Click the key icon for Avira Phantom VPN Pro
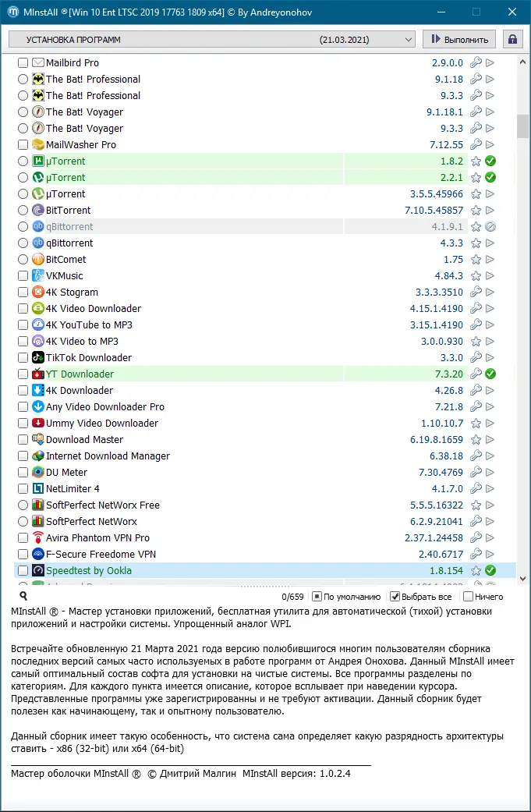531x812 pixels. click(x=476, y=538)
